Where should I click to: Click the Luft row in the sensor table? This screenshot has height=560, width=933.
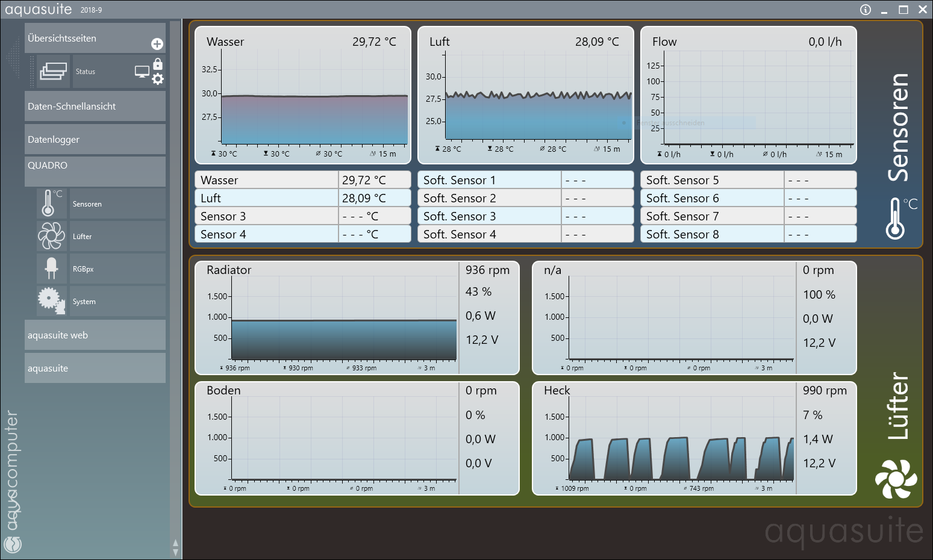tap(303, 198)
